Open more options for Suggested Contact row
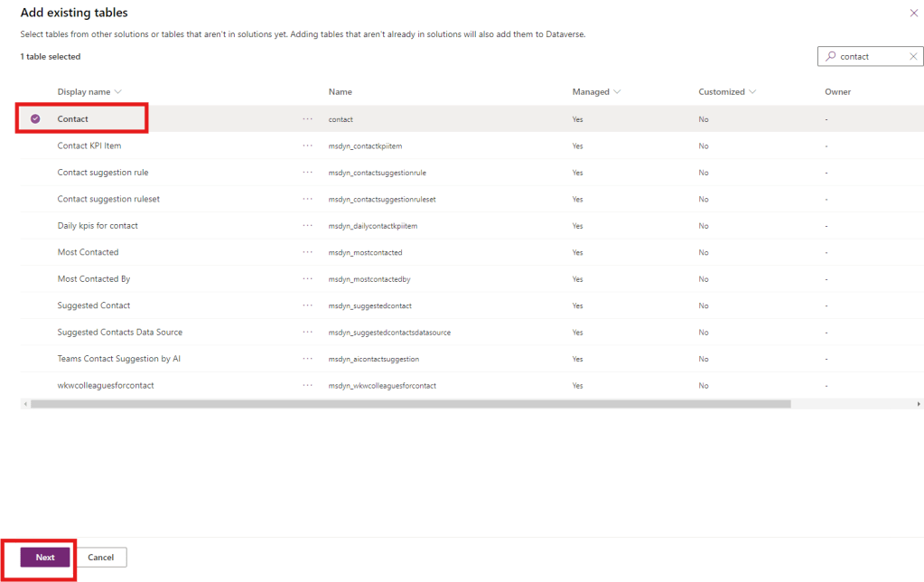This screenshot has height=582, width=924. click(308, 305)
